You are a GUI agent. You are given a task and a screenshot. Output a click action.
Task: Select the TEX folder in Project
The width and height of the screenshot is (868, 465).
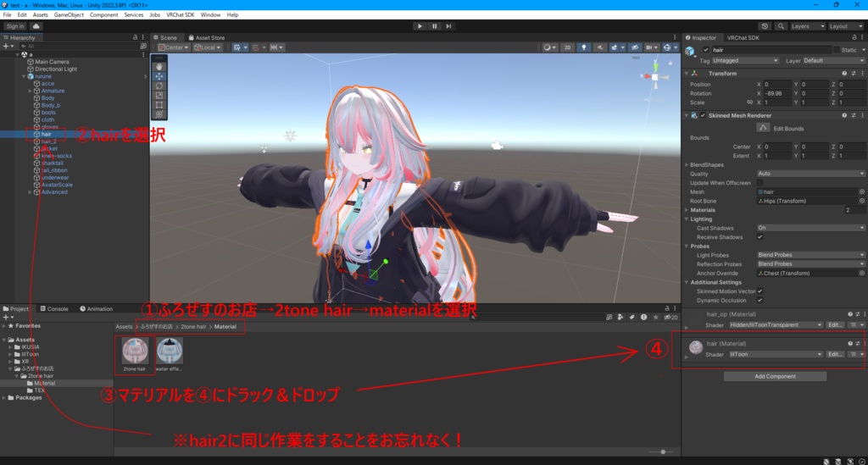(x=39, y=390)
